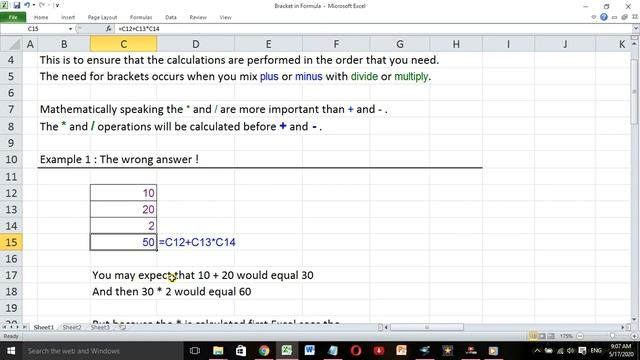640x360 pixels.
Task: Click the zoom slider handle
Action: coord(612,336)
